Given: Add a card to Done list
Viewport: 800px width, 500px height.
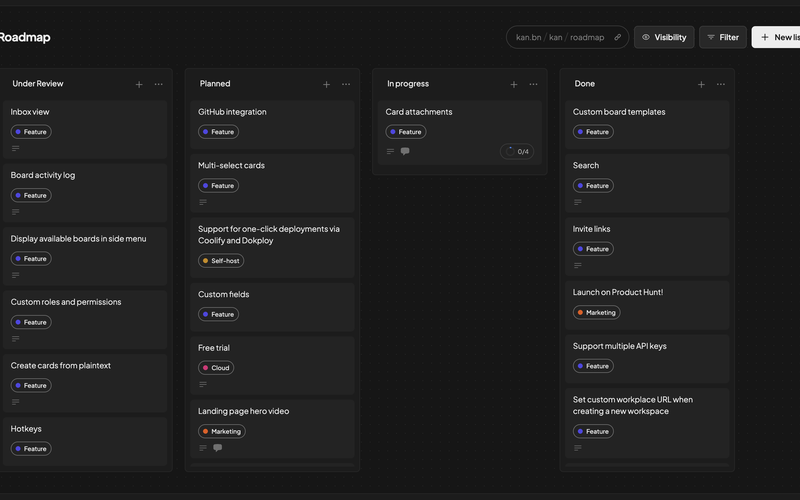Looking at the screenshot, I should tap(701, 84).
